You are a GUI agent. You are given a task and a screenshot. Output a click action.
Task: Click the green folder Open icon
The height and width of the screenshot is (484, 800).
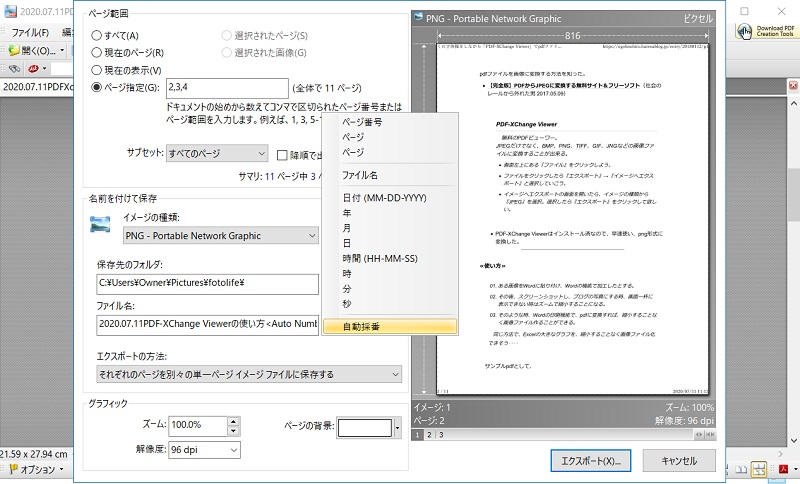pyautogui.click(x=14, y=50)
